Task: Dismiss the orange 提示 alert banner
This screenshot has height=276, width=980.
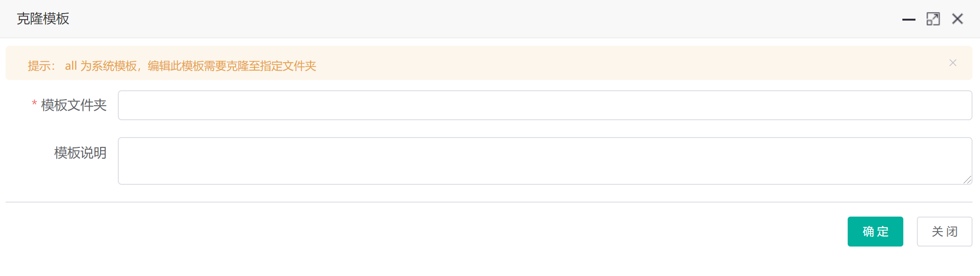Action: point(953,63)
